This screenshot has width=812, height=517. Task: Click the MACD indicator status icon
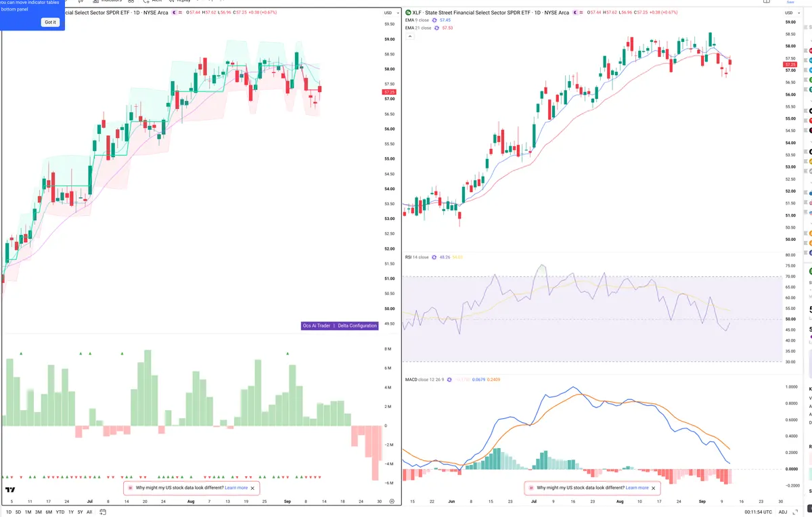click(x=449, y=380)
